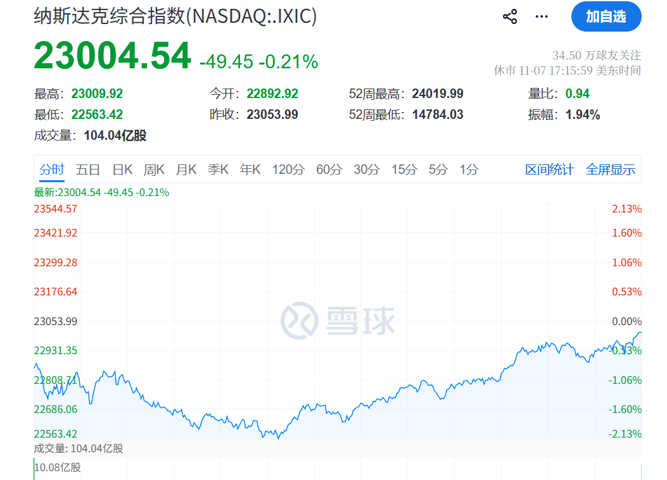Screen dimensions: 667x480
Task: Click the share icon
Action: [510, 17]
